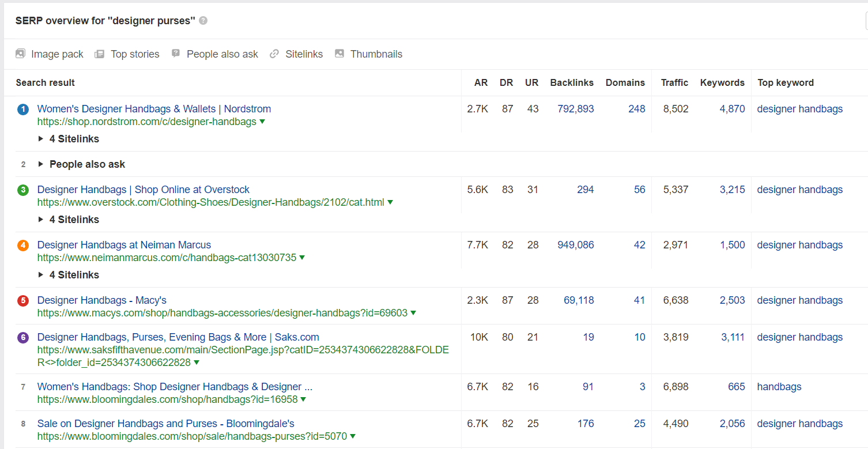The width and height of the screenshot is (868, 449).
Task: Click Image pack SERP feature label
Action: pyautogui.click(x=57, y=54)
